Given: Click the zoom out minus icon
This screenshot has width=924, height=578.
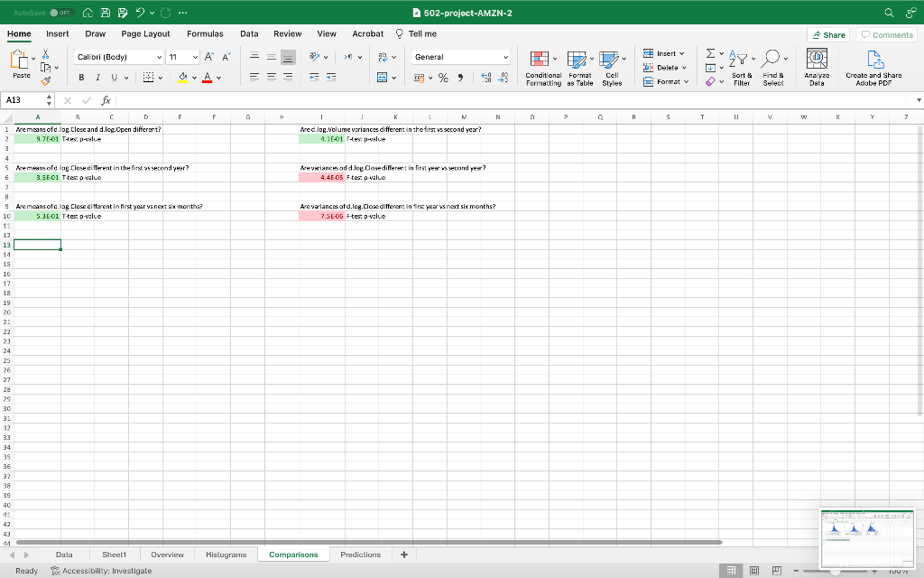Looking at the screenshot, I should (x=796, y=571).
